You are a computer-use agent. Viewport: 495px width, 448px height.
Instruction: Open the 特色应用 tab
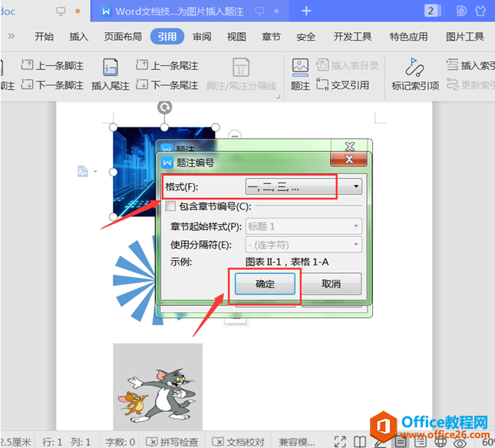(x=408, y=37)
